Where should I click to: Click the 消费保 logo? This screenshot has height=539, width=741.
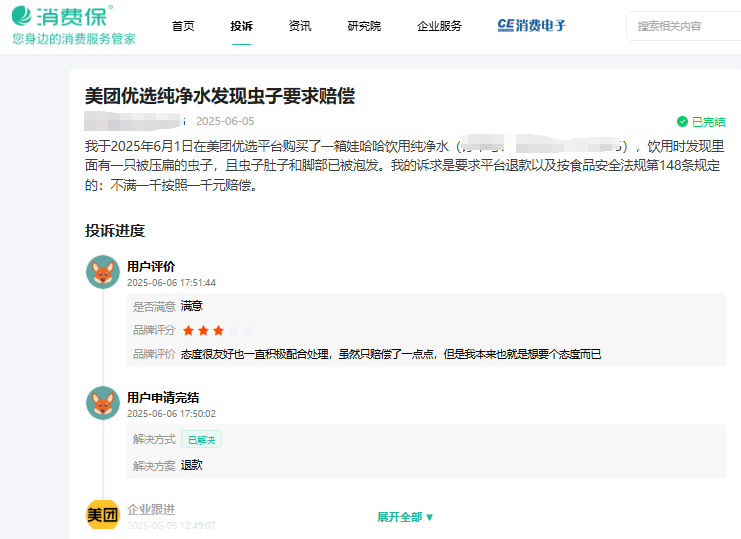coord(62,16)
